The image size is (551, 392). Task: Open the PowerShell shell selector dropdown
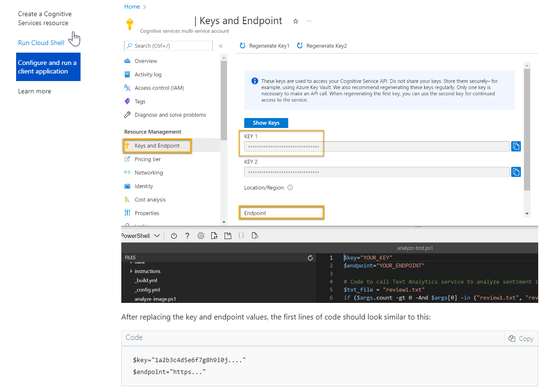(x=141, y=235)
